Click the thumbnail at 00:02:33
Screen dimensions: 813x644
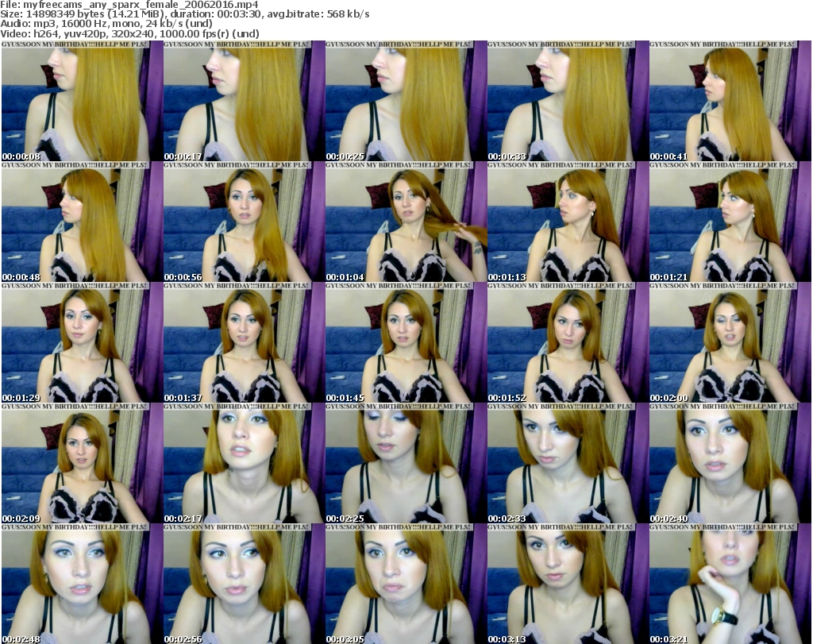tap(568, 463)
